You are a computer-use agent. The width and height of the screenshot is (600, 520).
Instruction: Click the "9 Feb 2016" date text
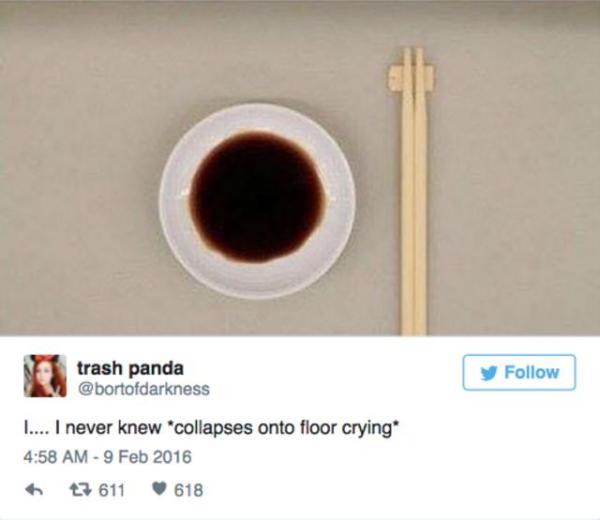(147, 457)
